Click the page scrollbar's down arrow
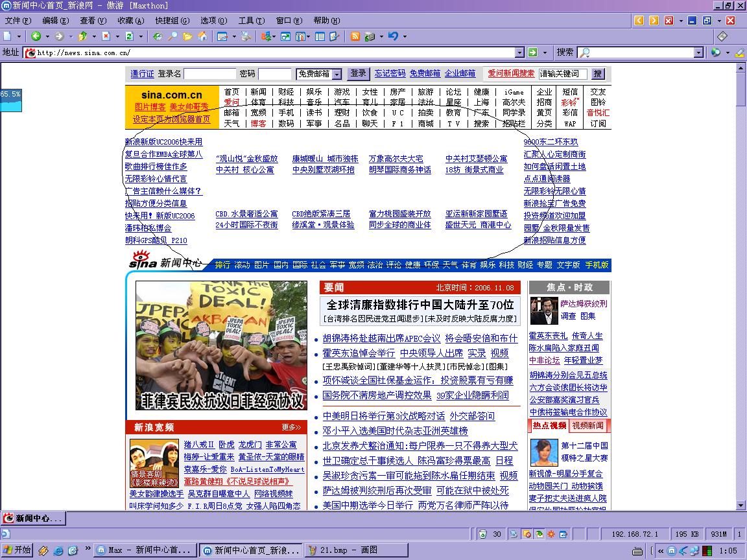The height and width of the screenshot is (560, 747). pos(741,506)
